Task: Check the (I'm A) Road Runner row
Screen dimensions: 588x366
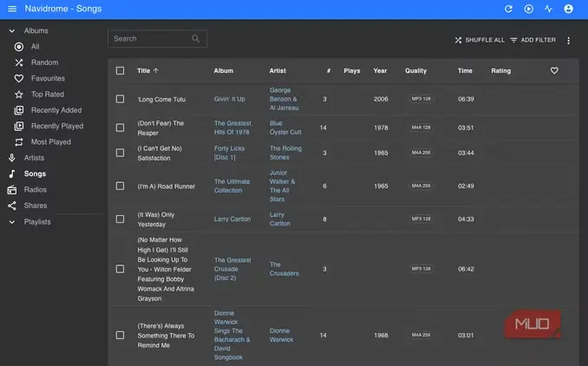Action: 120,186
